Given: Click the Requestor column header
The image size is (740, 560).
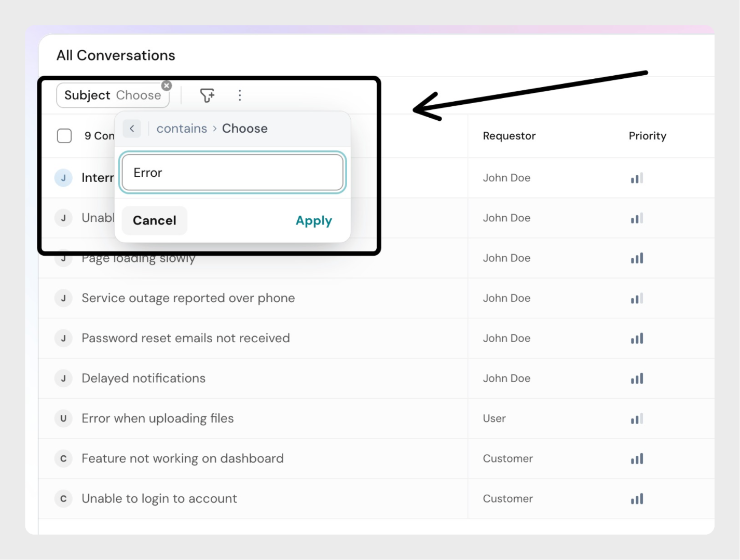Looking at the screenshot, I should (x=509, y=136).
